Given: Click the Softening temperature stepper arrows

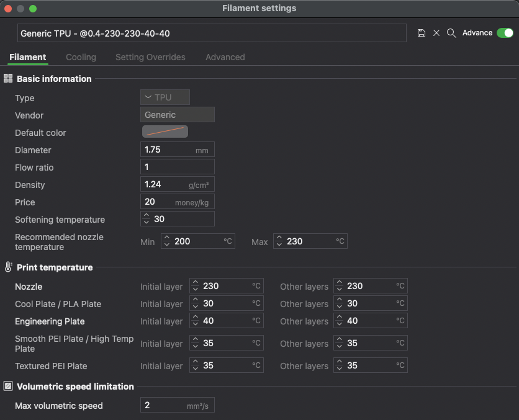Looking at the screenshot, I should click(x=147, y=219).
